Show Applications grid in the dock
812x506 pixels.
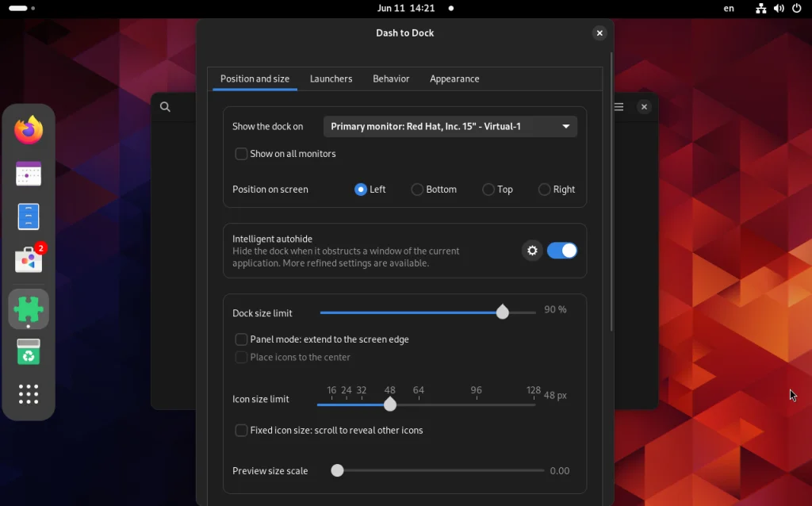pyautogui.click(x=29, y=394)
